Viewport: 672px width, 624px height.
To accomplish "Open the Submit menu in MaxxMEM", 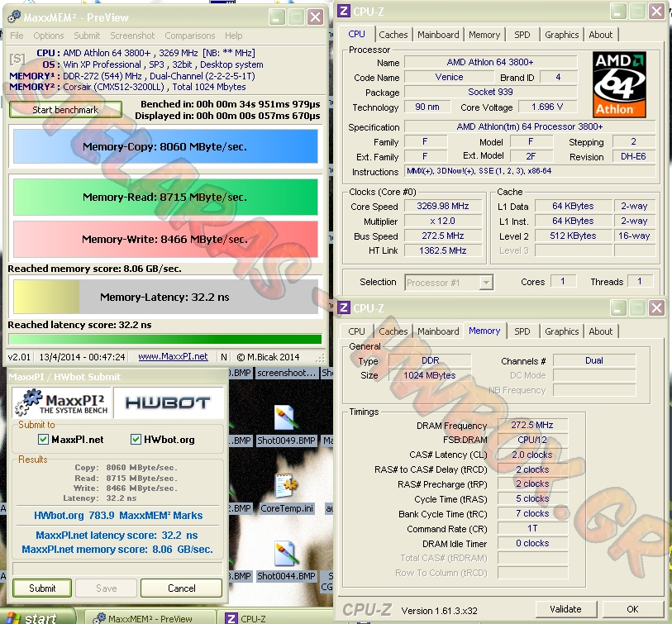I will (87, 36).
